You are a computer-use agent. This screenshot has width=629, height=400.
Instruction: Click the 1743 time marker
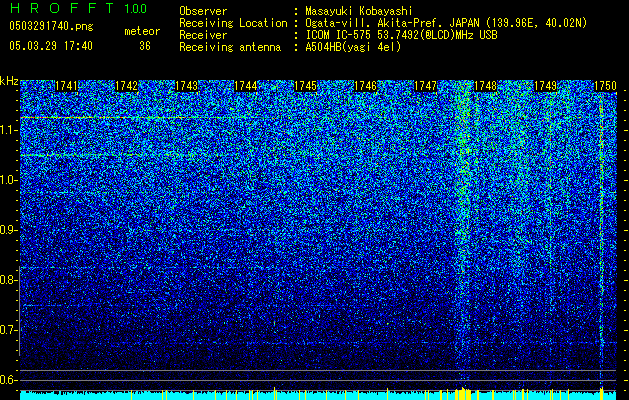[186, 86]
